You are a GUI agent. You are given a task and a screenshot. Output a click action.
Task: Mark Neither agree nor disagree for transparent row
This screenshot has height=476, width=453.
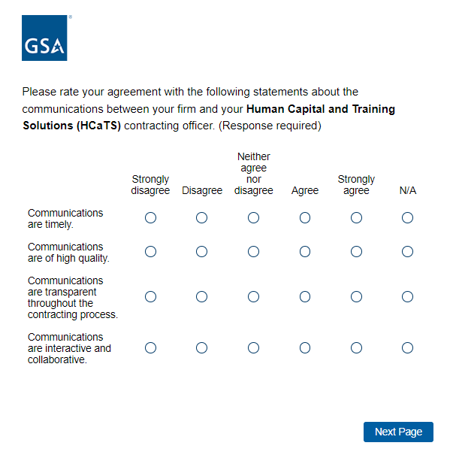253,297
